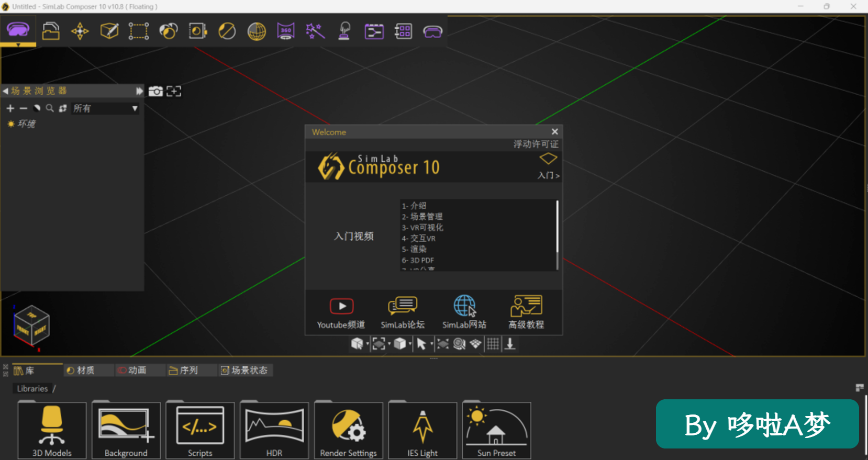Open the HDR library folder
The image size is (868, 460).
click(274, 430)
